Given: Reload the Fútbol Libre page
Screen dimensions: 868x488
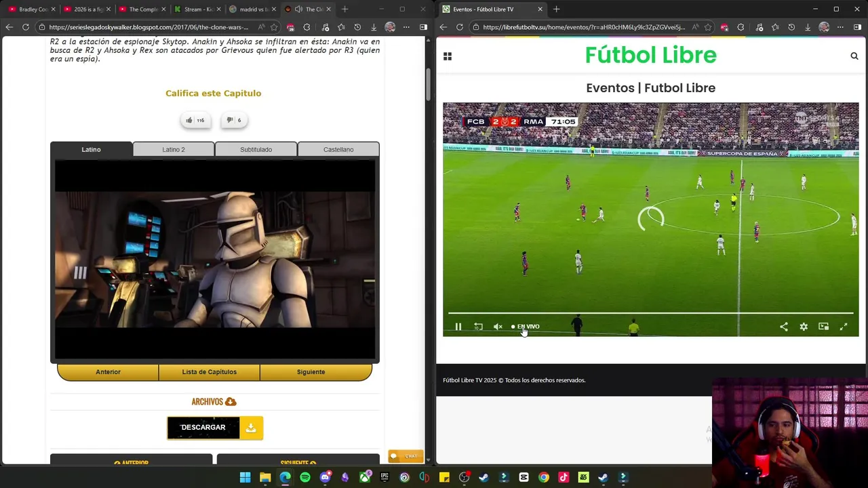Looking at the screenshot, I should (x=459, y=27).
